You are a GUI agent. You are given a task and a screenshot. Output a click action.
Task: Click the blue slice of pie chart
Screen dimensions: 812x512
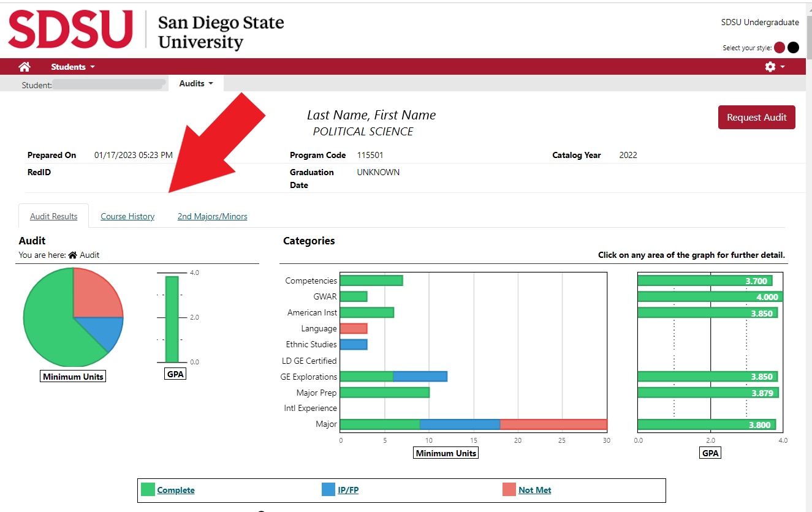pyautogui.click(x=106, y=329)
